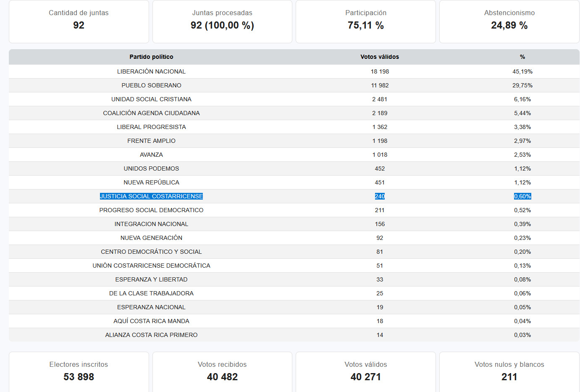Image resolution: width=580 pixels, height=392 pixels.
Task: Click the highlighted JUSTICIA SOCIAL COSTARRICENSE text
Action: click(151, 196)
